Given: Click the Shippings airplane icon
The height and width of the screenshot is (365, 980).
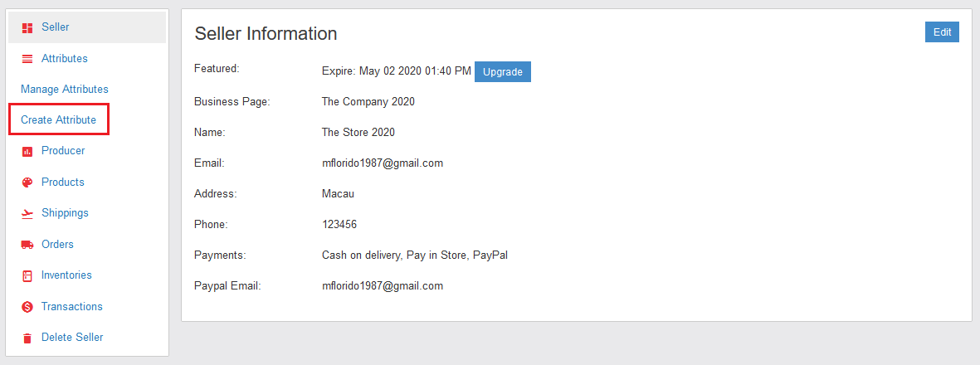Looking at the screenshot, I should click(27, 213).
